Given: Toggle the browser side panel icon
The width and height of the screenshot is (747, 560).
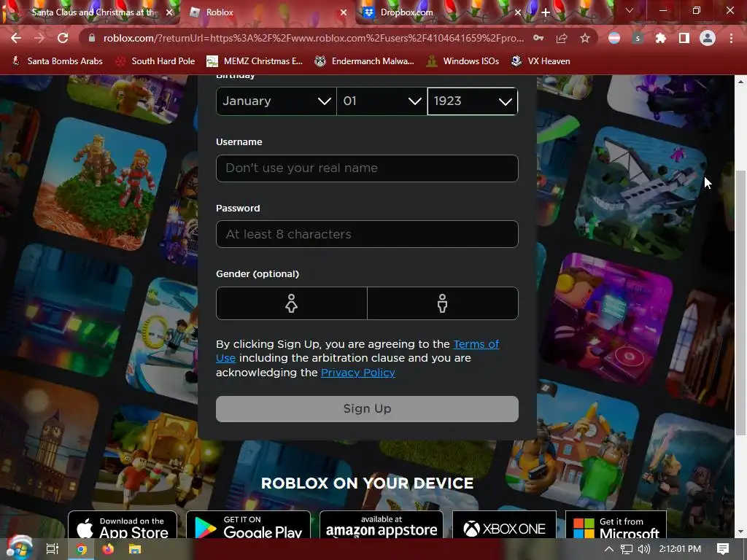Looking at the screenshot, I should (x=684, y=38).
